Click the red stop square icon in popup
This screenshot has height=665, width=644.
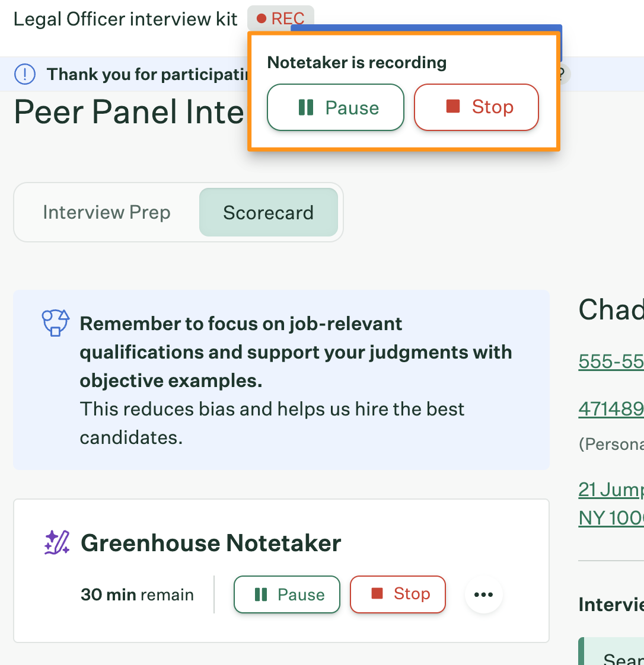pyautogui.click(x=453, y=106)
